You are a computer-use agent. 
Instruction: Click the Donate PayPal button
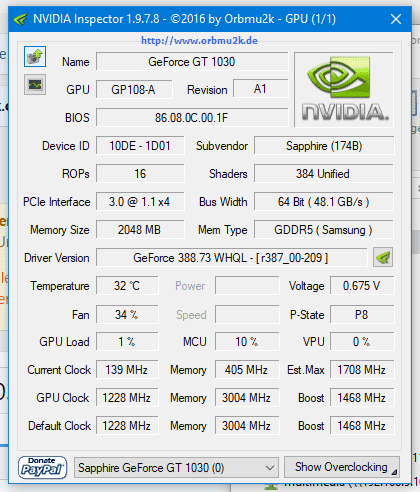pos(42,468)
